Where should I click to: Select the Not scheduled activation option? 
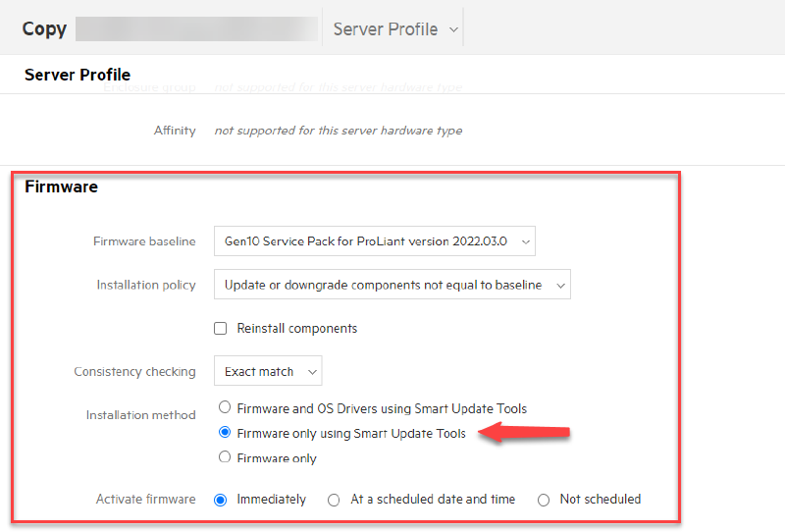(x=544, y=500)
